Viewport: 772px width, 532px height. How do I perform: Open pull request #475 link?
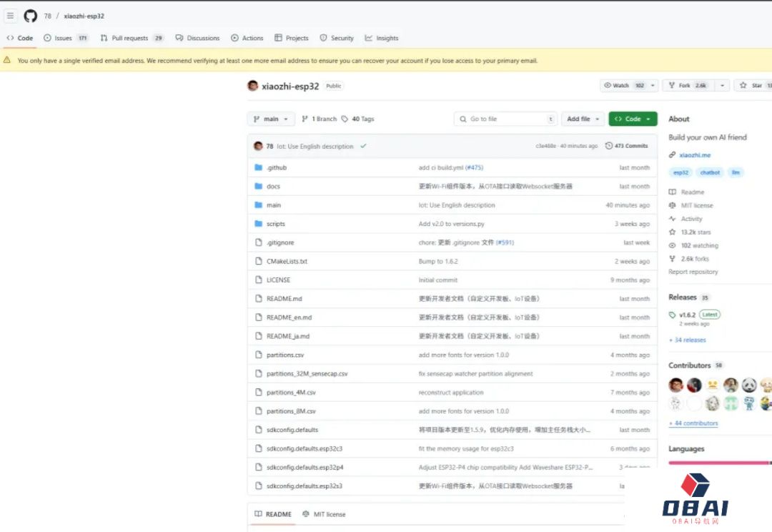pyautogui.click(x=475, y=167)
